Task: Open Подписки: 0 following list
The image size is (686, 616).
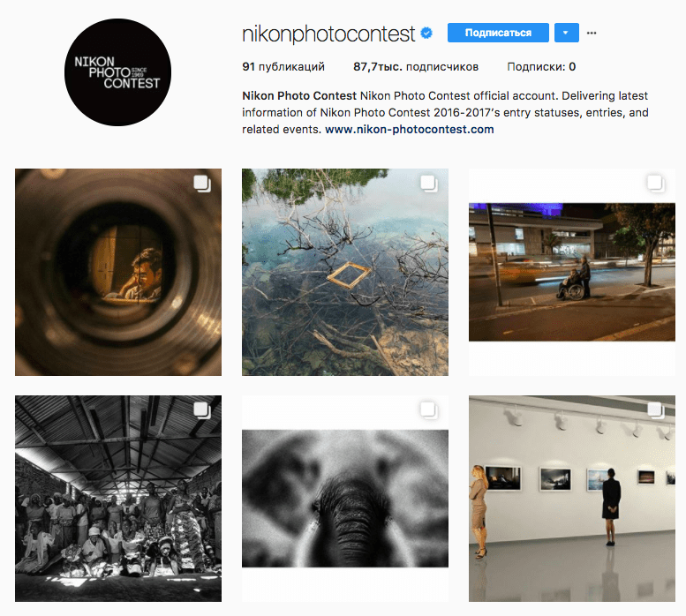Action: [x=541, y=67]
